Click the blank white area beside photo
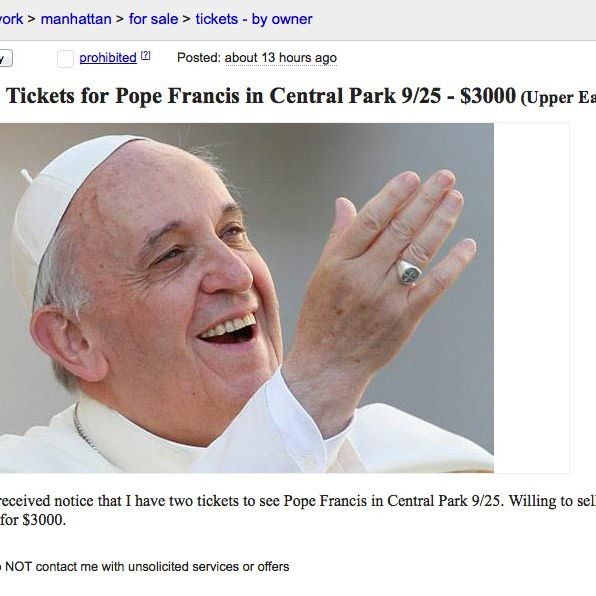The width and height of the screenshot is (596, 596). coord(531,298)
